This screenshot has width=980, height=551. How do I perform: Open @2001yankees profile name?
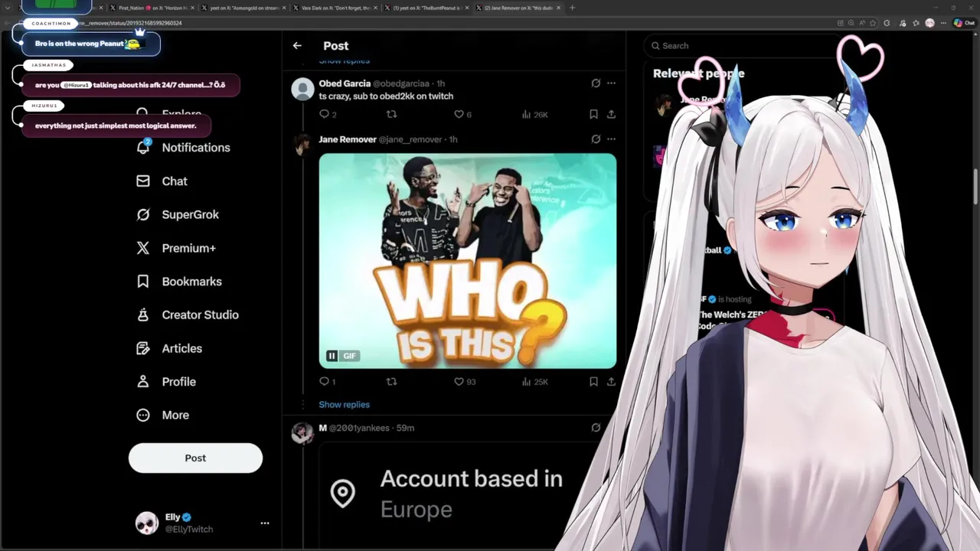pyautogui.click(x=322, y=428)
